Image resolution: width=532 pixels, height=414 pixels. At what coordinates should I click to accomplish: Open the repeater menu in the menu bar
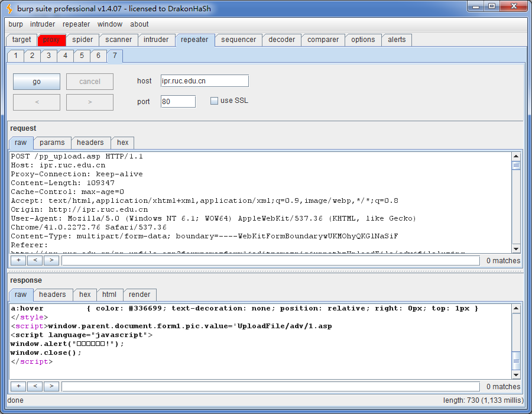76,24
